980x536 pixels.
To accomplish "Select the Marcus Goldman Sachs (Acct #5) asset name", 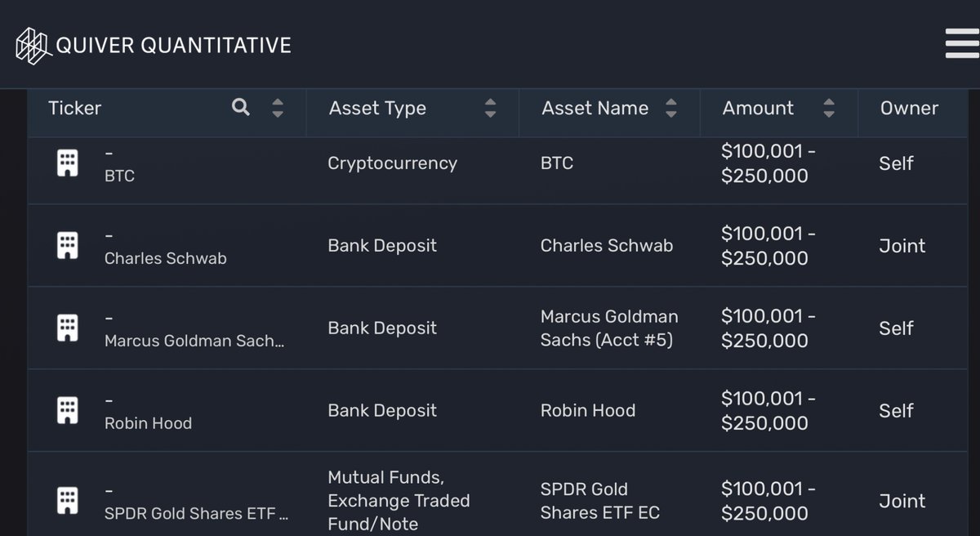I will click(x=609, y=328).
